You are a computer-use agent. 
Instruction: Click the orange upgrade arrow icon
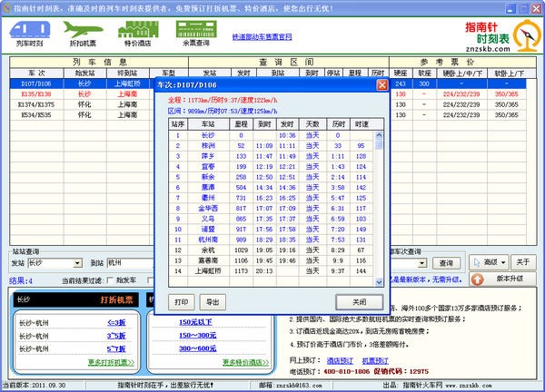coord(478,279)
